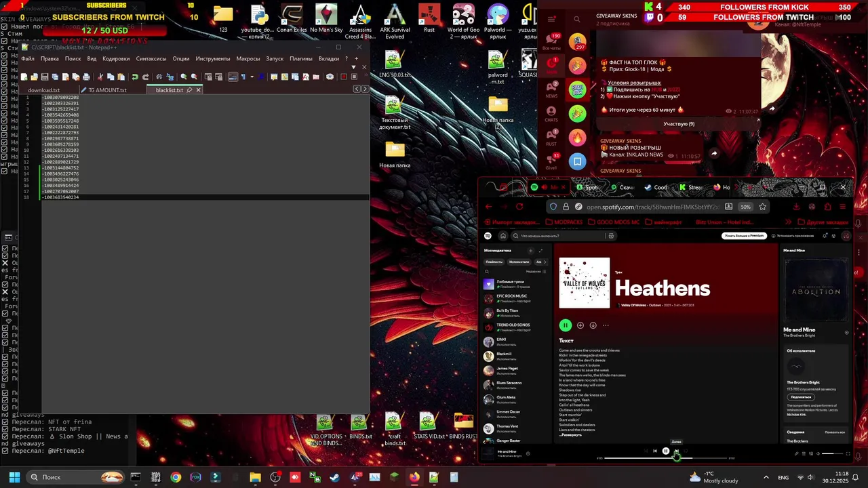Click the Save icon in Notepad++ toolbar
Viewport: 868px width, 488px height.
pyautogui.click(x=45, y=77)
